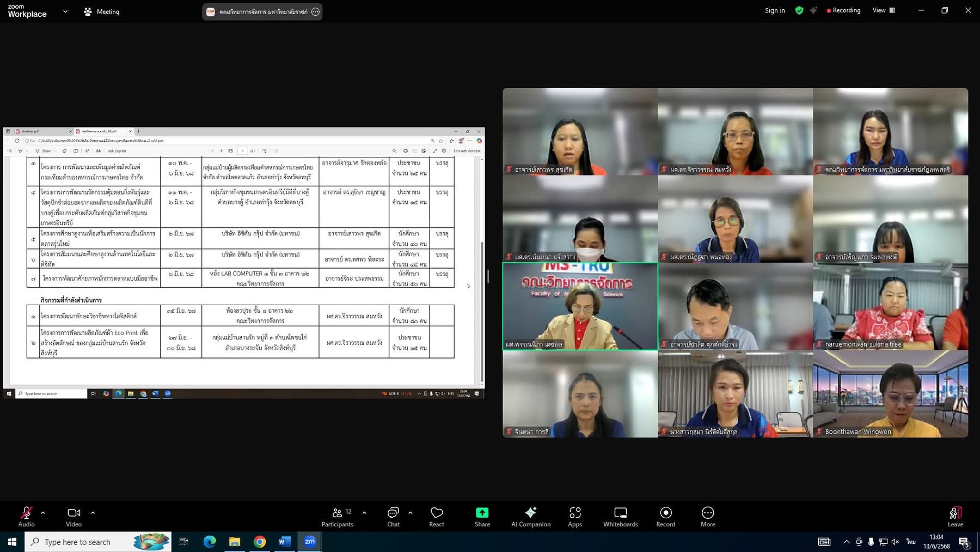Unmute microphone with Audio button
980x552 pixels.
click(26, 517)
